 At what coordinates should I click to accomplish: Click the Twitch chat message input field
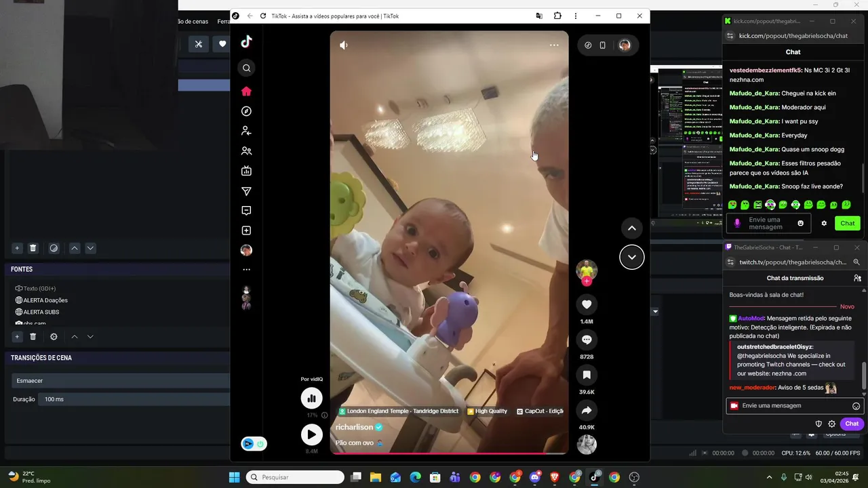click(794, 405)
